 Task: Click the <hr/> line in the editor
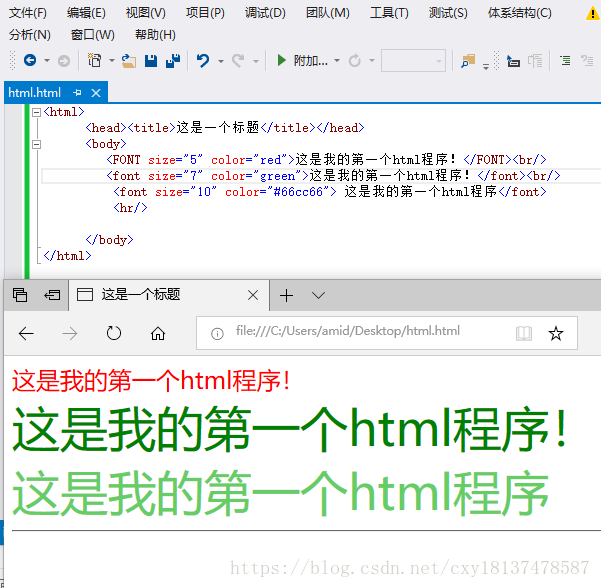[x=130, y=208]
